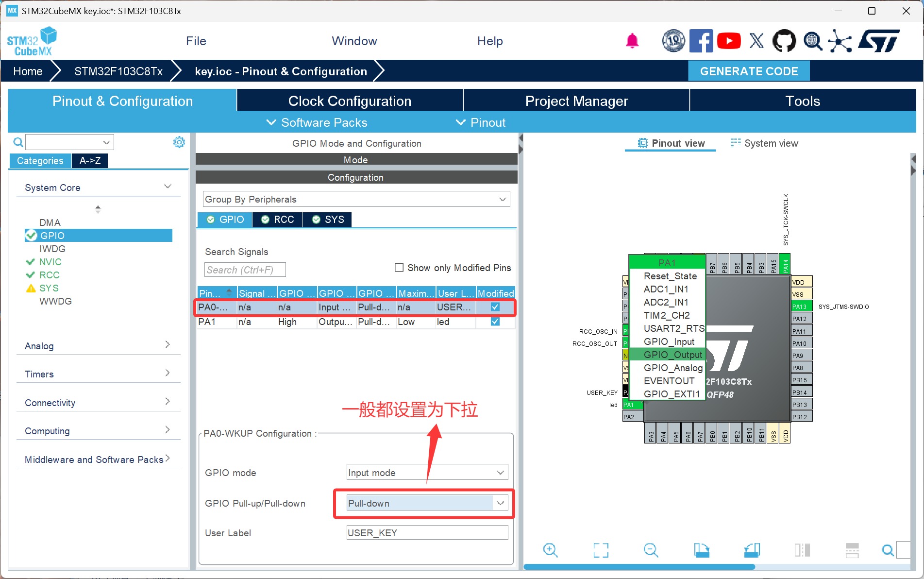
Task: Switch to System view
Action: tap(765, 143)
